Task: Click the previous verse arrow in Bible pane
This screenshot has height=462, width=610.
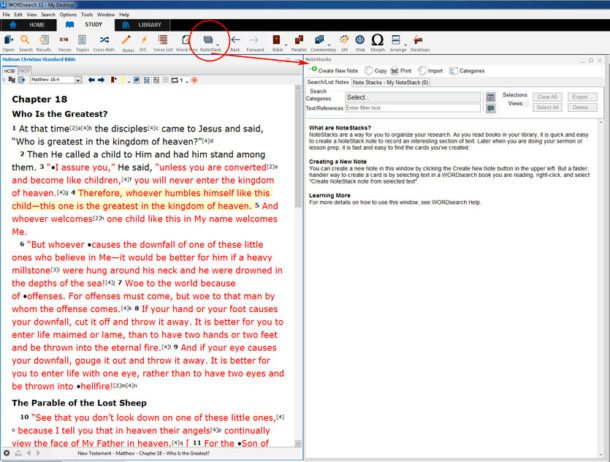Action: coord(91,80)
